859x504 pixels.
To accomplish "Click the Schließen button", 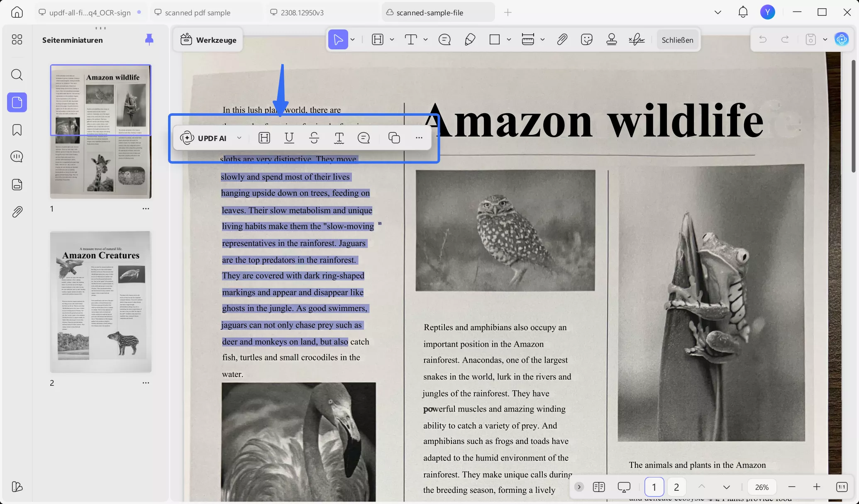I will pyautogui.click(x=677, y=40).
